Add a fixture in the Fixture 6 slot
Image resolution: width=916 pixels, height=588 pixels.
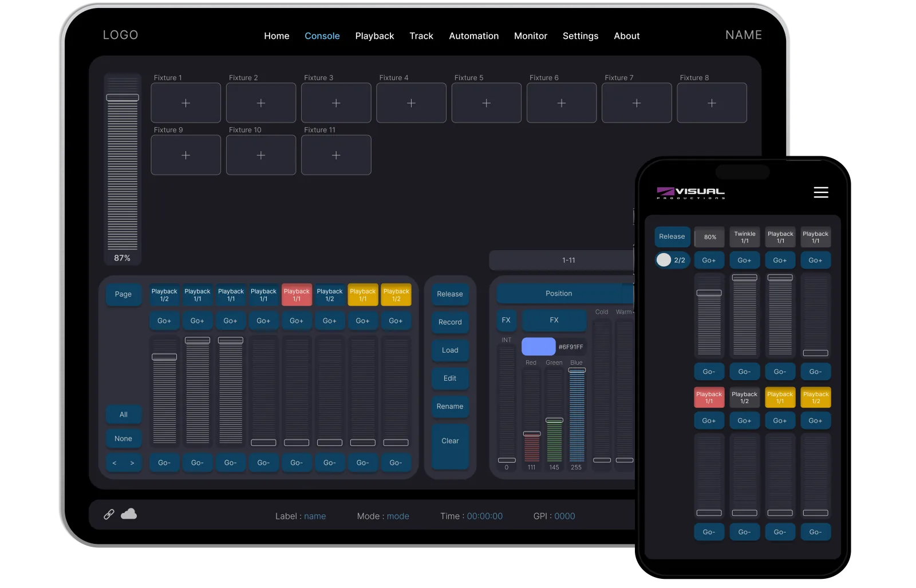tap(562, 103)
